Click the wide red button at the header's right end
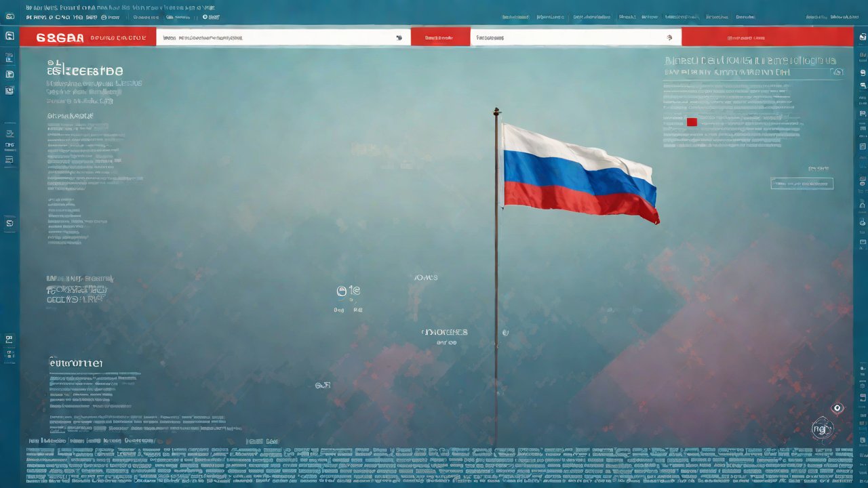The height and width of the screenshot is (488, 868). [x=767, y=37]
